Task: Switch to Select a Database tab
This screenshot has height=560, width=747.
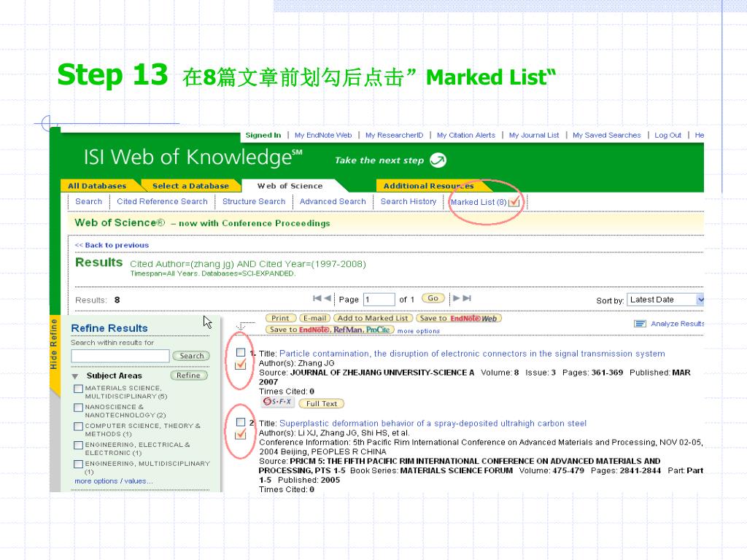Action: click(x=190, y=186)
